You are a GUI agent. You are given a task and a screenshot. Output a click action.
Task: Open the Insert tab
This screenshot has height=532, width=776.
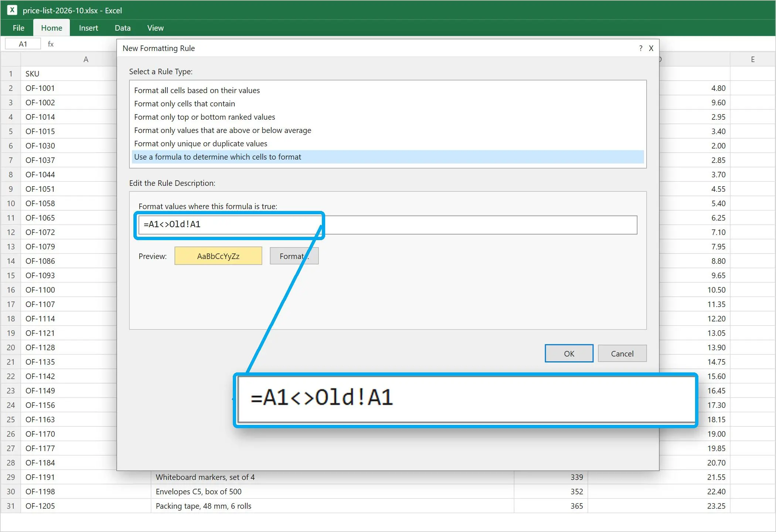click(x=88, y=28)
